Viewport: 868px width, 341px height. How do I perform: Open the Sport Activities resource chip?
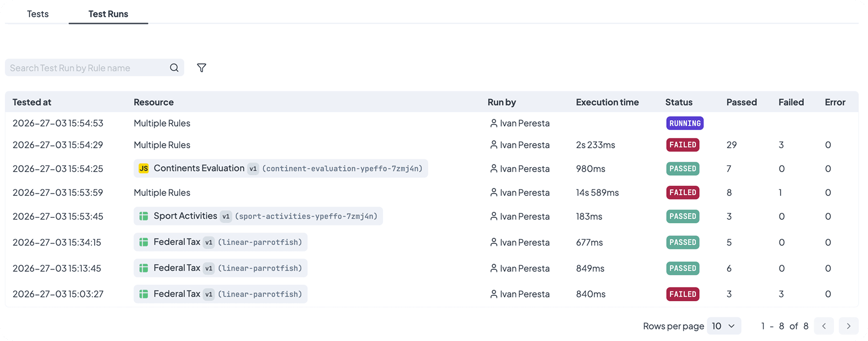click(185, 216)
